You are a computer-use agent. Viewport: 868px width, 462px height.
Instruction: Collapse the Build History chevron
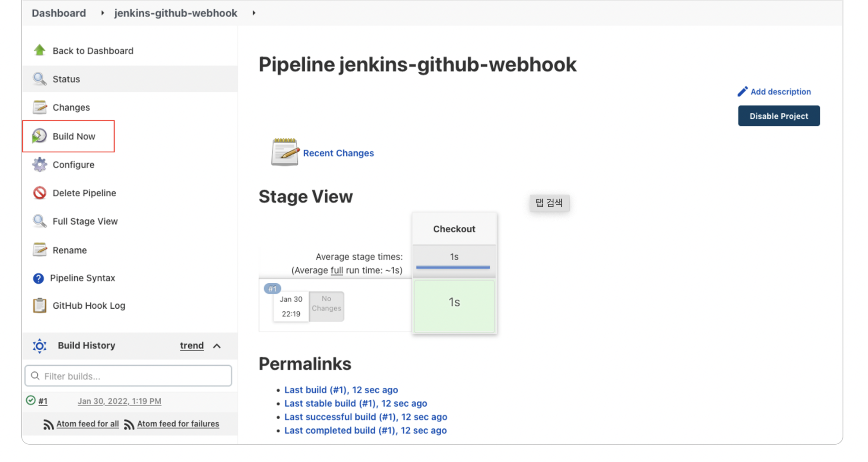pos(217,346)
